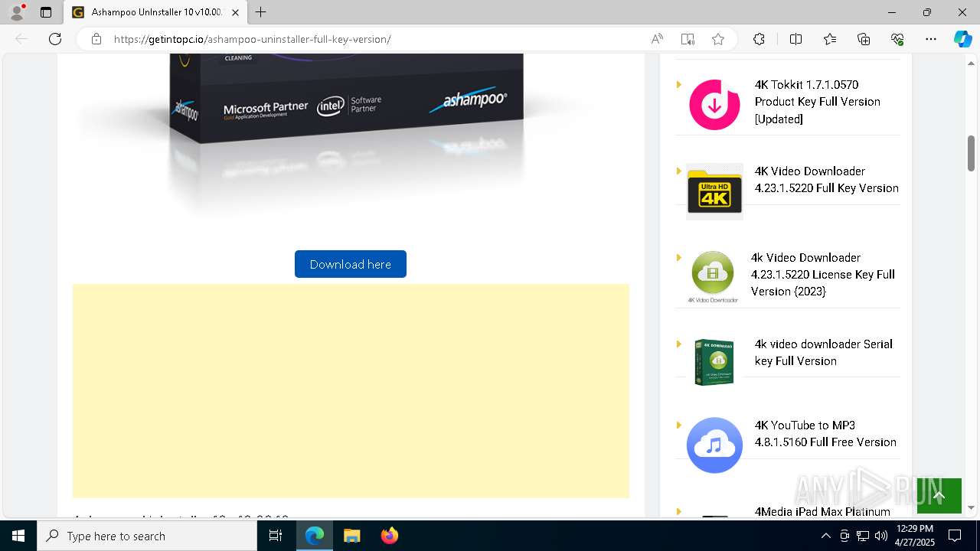Click the green scroll-to-top arrow button
The width and height of the screenshot is (980, 551).
tap(939, 496)
